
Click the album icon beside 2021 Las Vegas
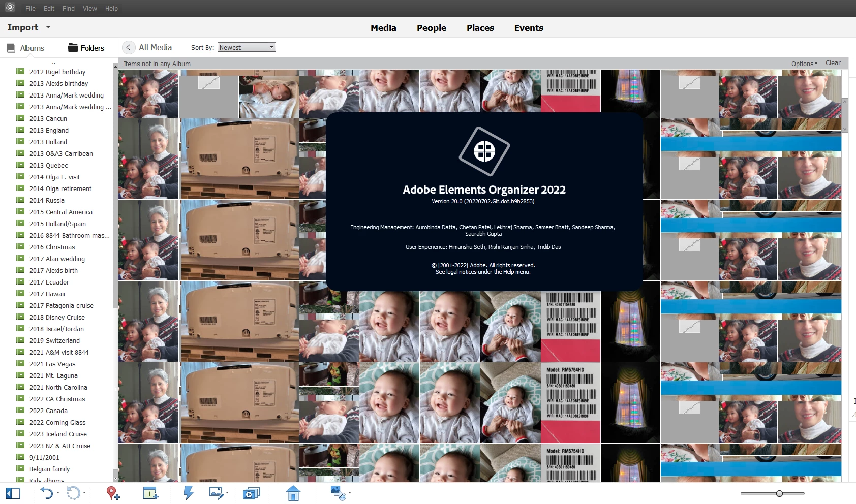coord(20,363)
